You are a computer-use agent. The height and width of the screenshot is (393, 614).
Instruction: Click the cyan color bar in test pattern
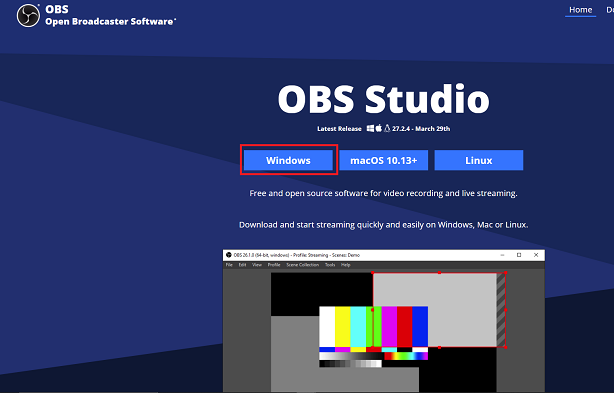pos(358,327)
